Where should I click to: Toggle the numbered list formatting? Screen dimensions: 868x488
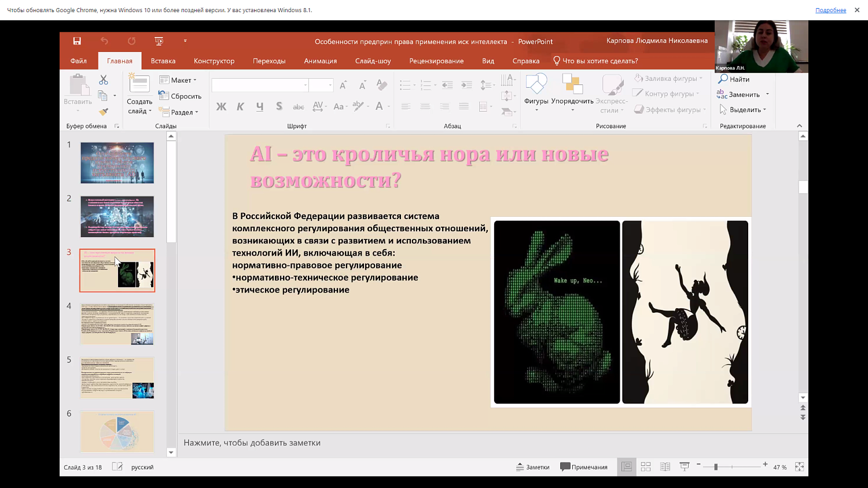click(x=425, y=84)
